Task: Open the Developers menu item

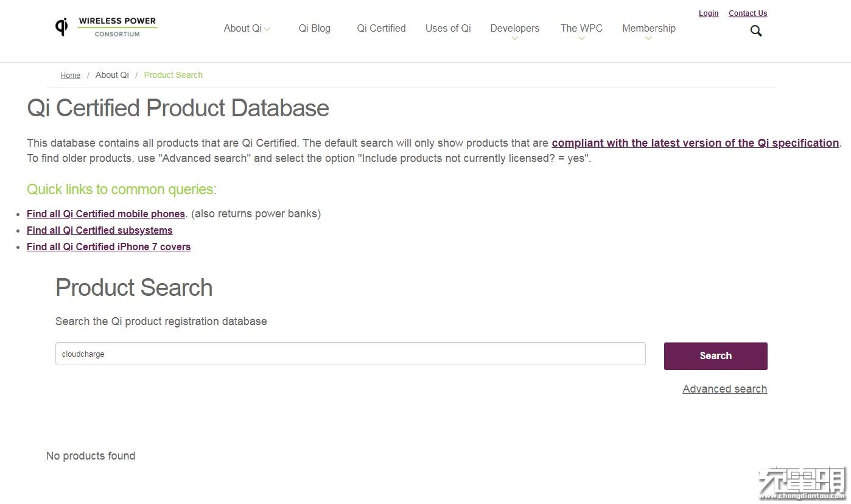Action: point(515,28)
